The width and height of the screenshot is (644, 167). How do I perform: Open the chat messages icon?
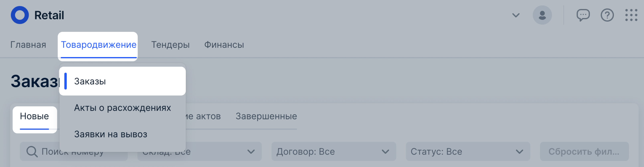pyautogui.click(x=583, y=15)
